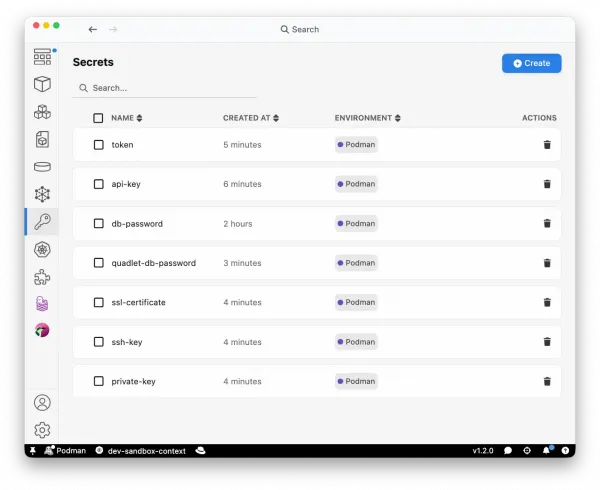Open the troubleshooting target icon

tap(527, 451)
